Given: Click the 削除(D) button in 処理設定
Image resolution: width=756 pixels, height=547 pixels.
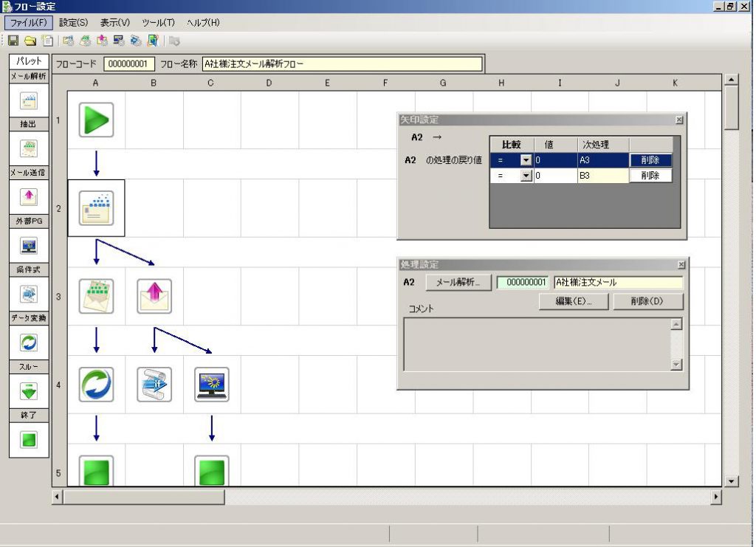Looking at the screenshot, I should click(x=647, y=301).
